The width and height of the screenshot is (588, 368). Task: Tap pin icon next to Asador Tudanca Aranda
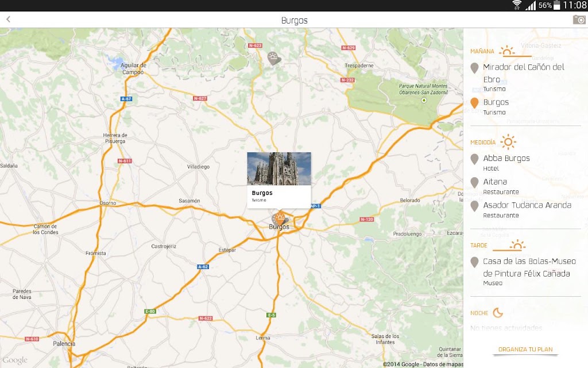pos(474,206)
